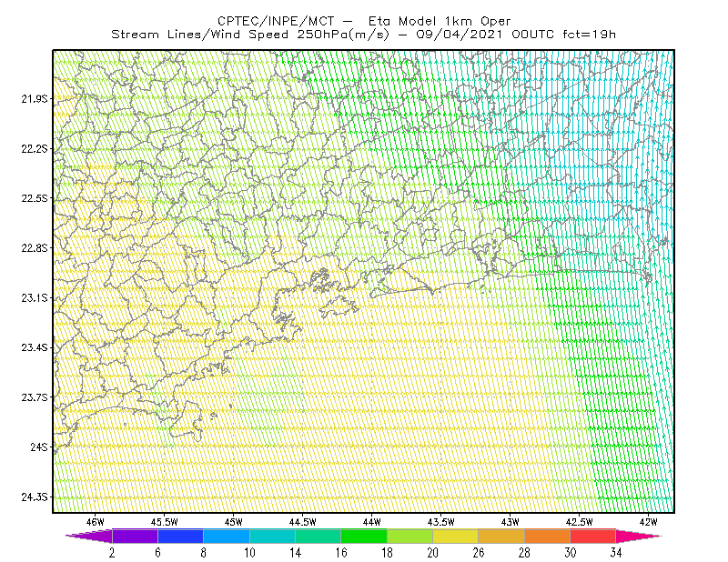Image resolution: width=728 pixels, height=562 pixels.
Task: Click the 44W longitude axis label
Action: [372, 522]
